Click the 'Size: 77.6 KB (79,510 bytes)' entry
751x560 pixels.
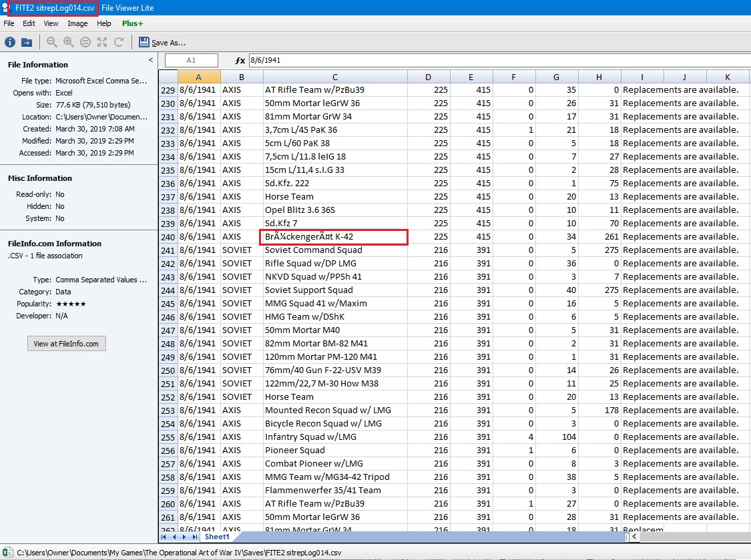(x=83, y=105)
